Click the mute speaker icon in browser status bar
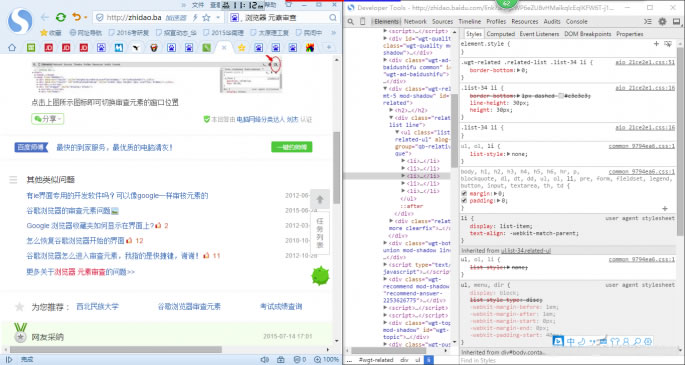This screenshot has height=365, width=685. tap(264, 359)
